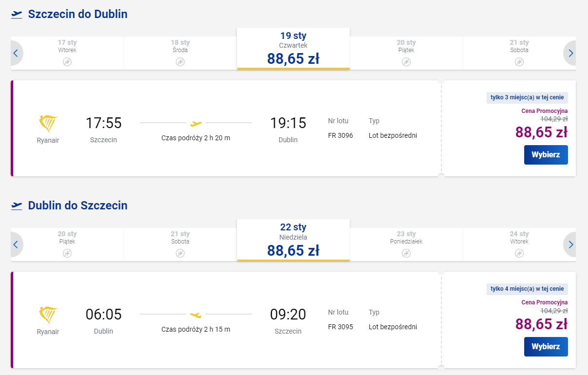Click no-flight icon under 21 sty outbound Sobota

click(519, 62)
